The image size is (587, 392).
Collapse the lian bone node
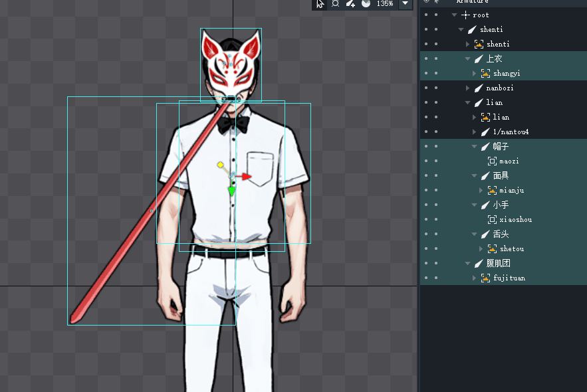click(x=468, y=102)
